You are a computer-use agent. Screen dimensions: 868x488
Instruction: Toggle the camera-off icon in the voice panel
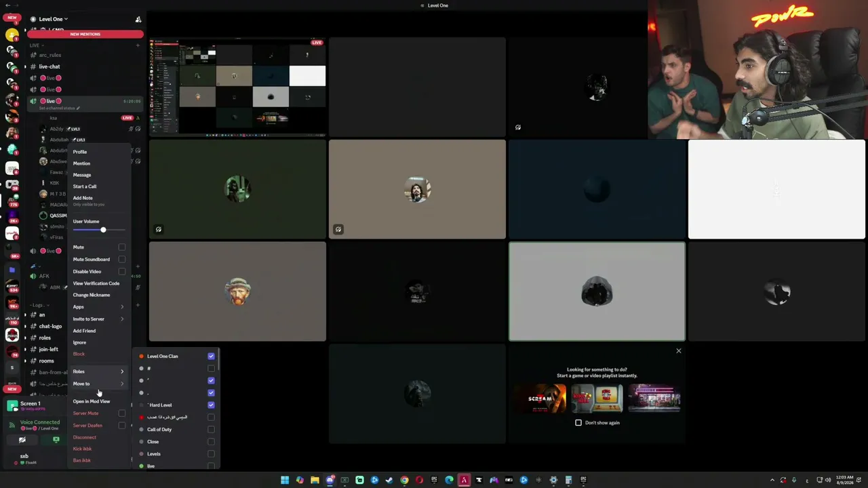[22, 440]
